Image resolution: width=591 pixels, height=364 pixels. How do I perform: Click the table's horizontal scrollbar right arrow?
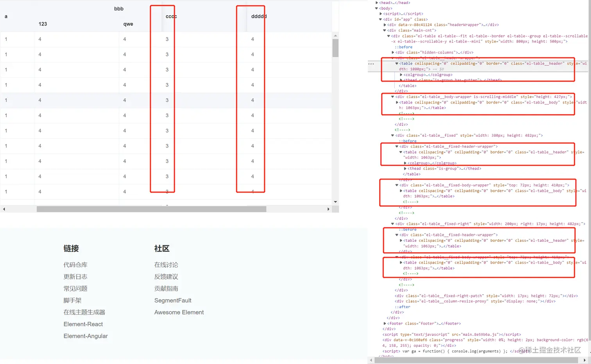[328, 209]
